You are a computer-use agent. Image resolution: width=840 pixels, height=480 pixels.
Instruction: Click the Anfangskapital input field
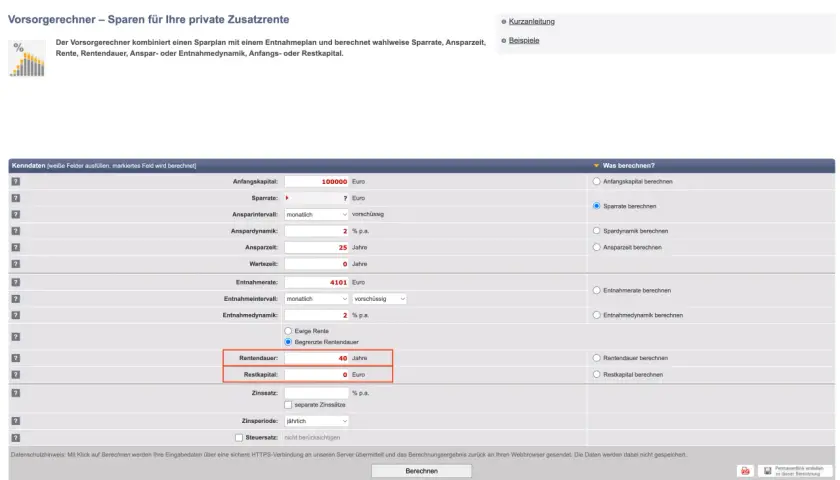[317, 182]
